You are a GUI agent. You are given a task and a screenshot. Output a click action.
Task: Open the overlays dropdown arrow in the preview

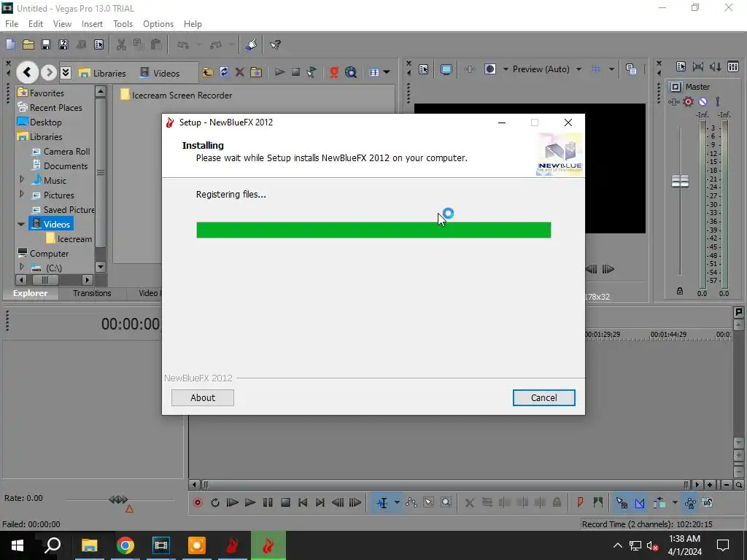pos(611,69)
